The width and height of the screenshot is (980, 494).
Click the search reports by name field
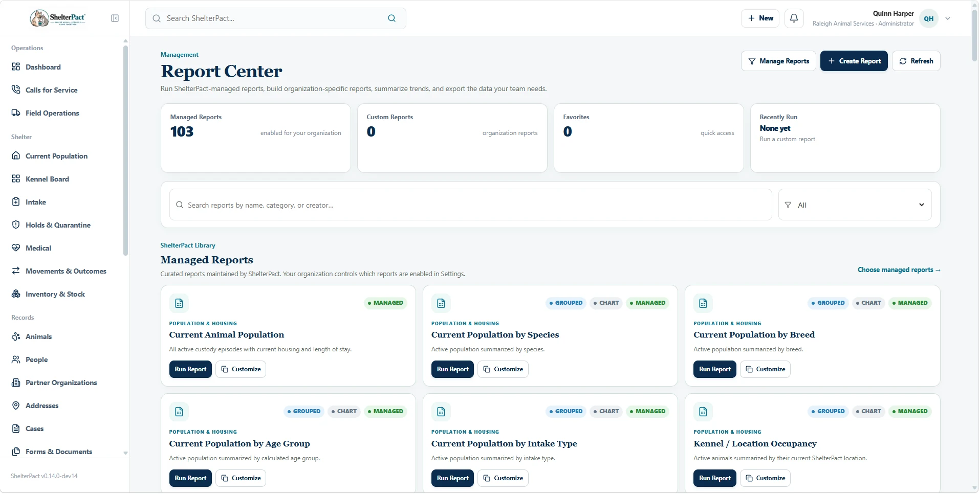point(470,205)
